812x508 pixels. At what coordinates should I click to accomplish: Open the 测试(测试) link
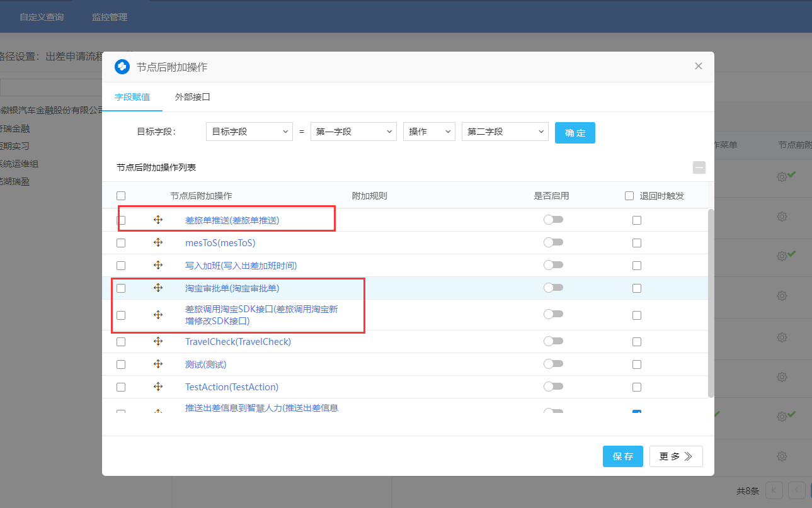click(x=205, y=364)
